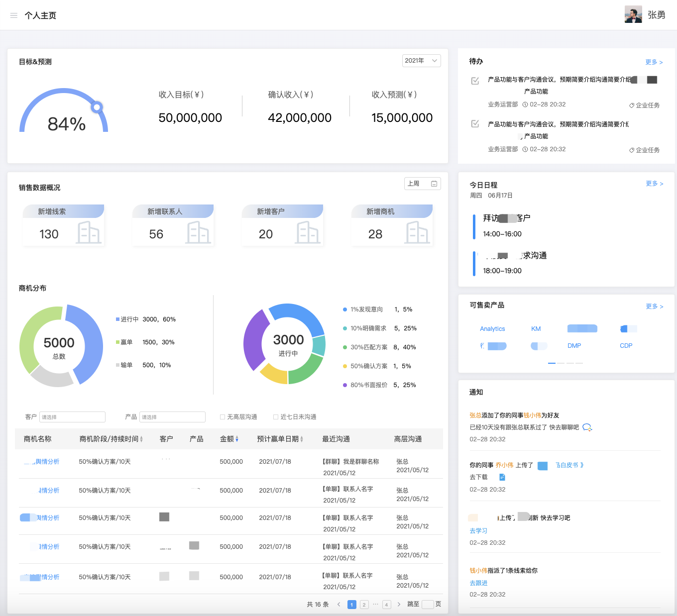The image size is (677, 616).
Task: Click 企业任务 tag on first todo
Action: [x=644, y=105]
